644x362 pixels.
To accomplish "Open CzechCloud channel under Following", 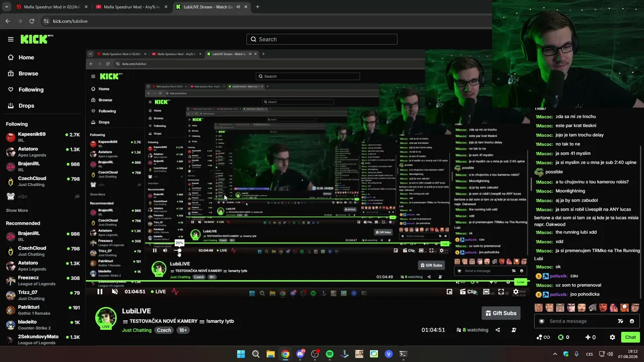I will tap(43, 181).
